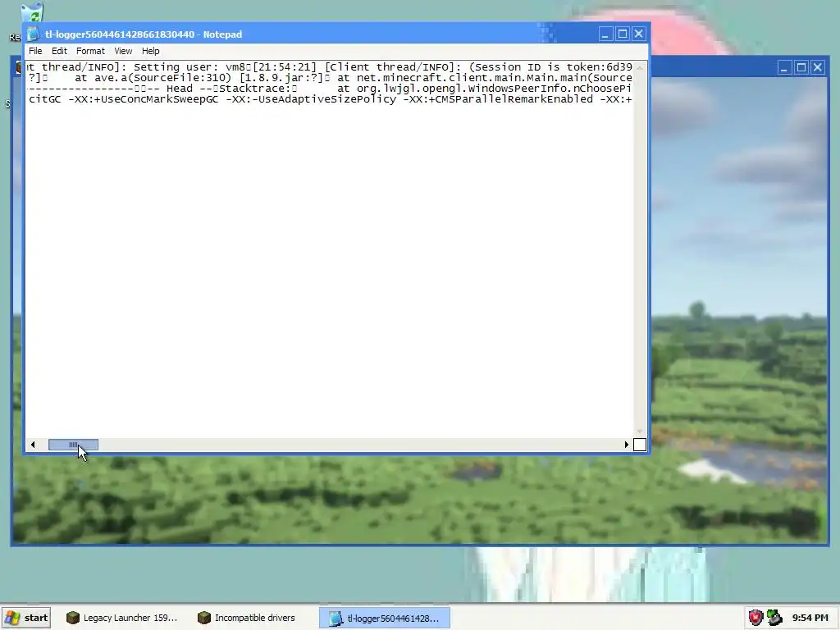The width and height of the screenshot is (840, 630).
Task: Switch to Legacy Launcher taskbar item
Action: click(121, 618)
